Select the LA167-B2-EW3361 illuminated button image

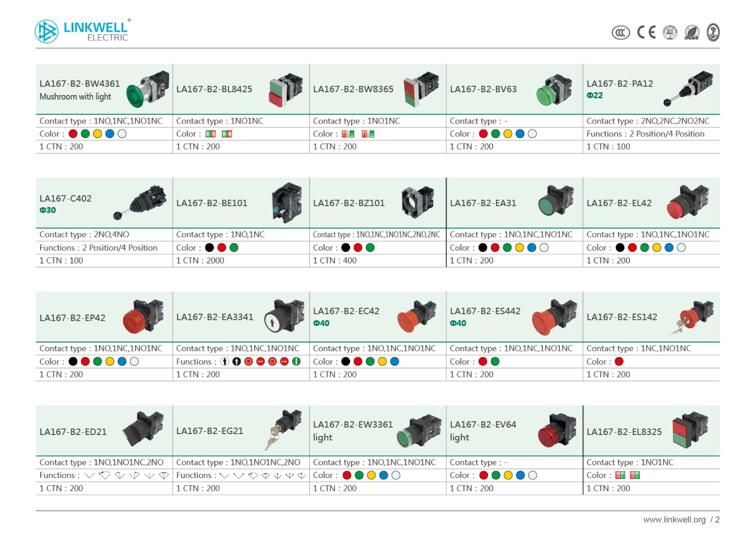click(419, 431)
